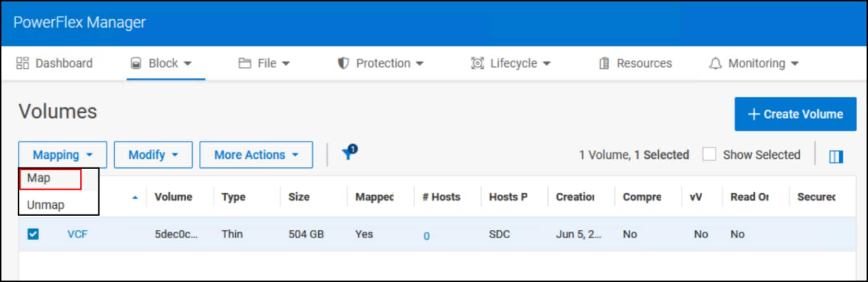Enable the Show Selected checkbox

[709, 154]
